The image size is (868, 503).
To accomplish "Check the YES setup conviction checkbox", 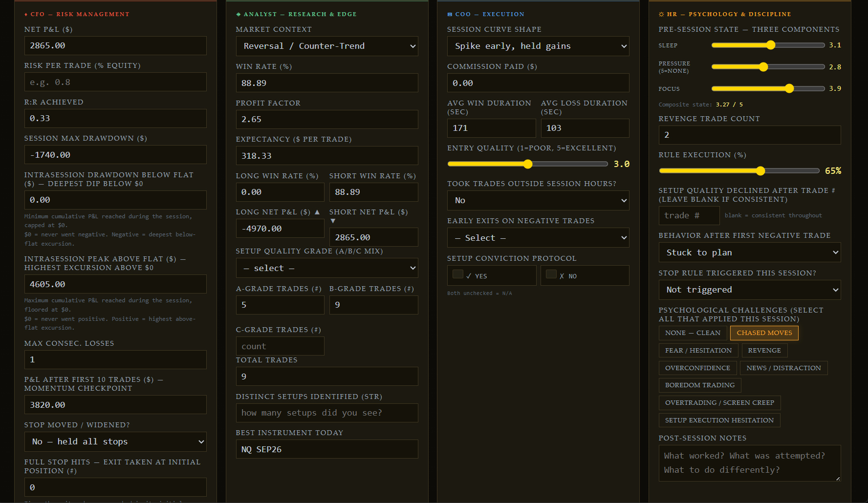I will 458,274.
